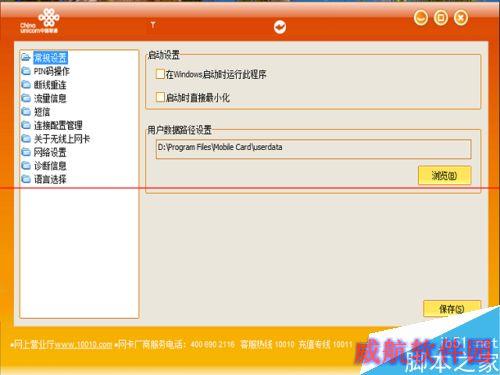Image resolution: width=500 pixels, height=375 pixels.
Task: Close the window with the round X button
Action: 461,18
